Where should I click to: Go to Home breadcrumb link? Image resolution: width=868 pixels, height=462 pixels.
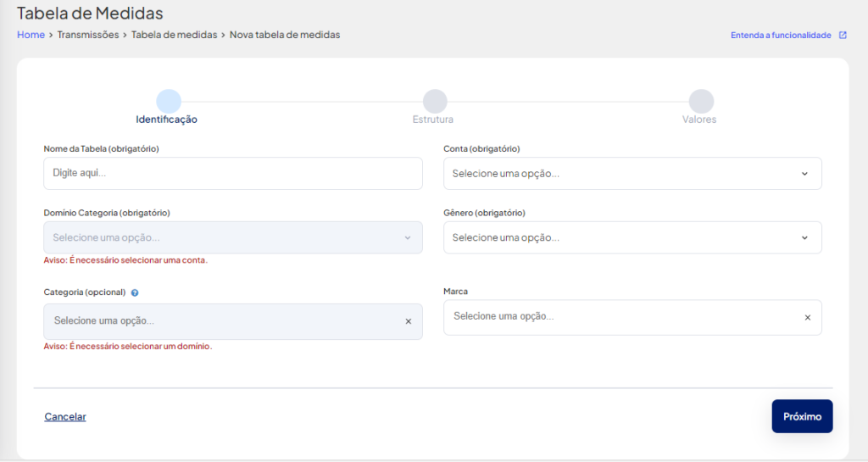(31, 34)
